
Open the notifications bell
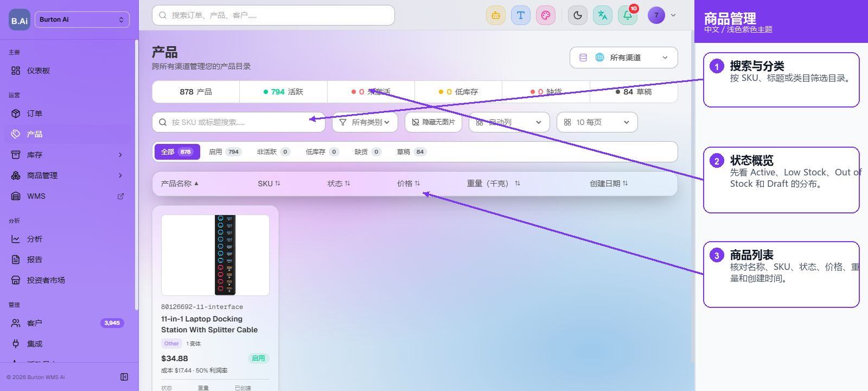point(628,15)
